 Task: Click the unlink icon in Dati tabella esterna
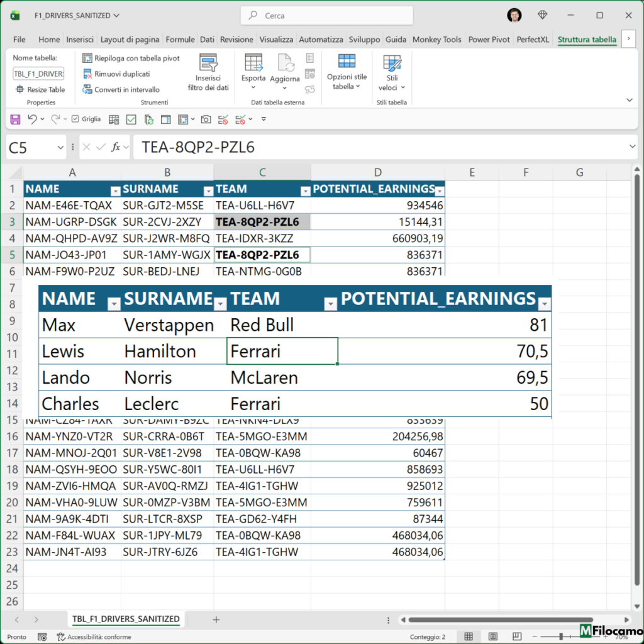(x=310, y=89)
